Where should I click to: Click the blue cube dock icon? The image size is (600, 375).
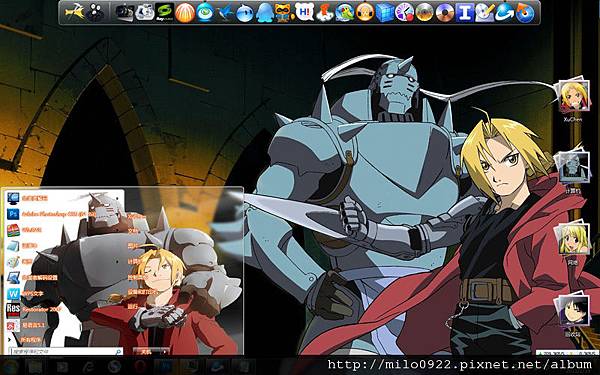pos(385,13)
